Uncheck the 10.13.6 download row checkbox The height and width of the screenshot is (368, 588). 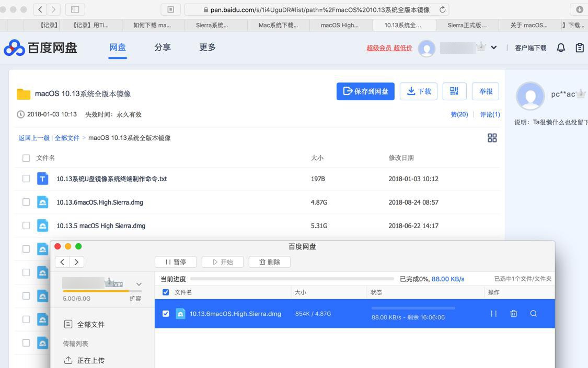pyautogui.click(x=165, y=314)
